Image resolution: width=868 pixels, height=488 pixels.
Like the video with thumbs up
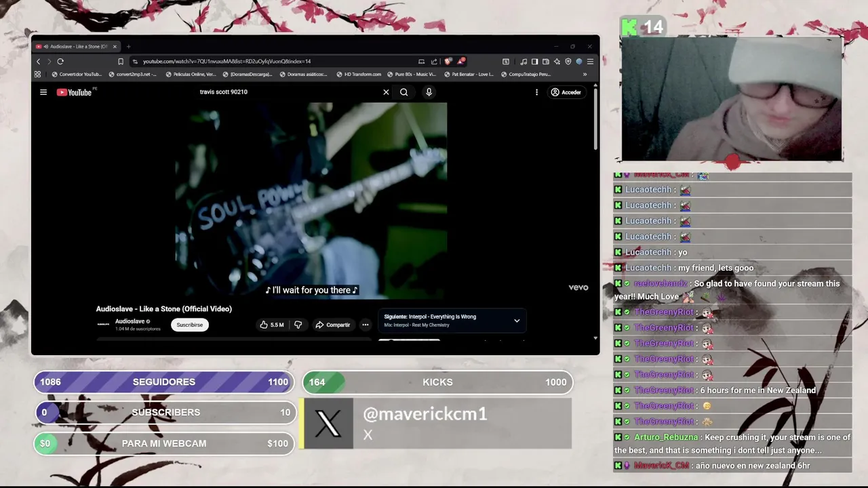271,325
